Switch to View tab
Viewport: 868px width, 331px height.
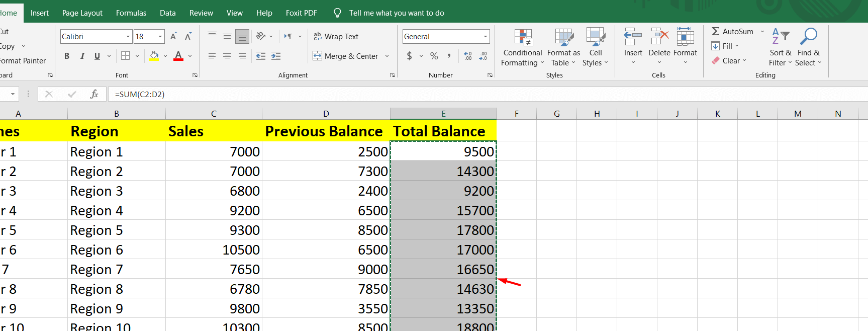pos(234,13)
